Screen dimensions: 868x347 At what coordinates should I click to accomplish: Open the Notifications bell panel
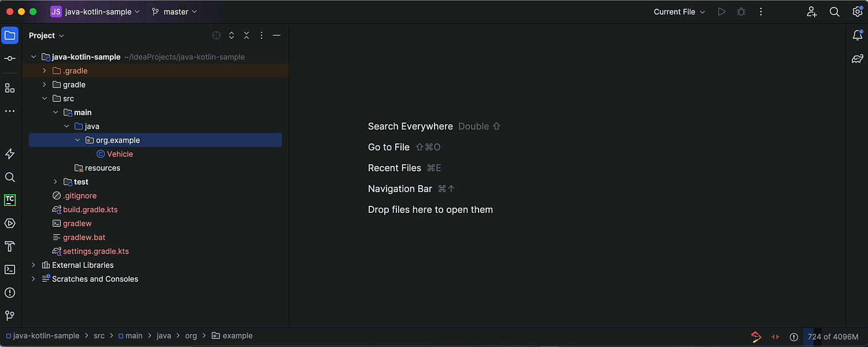tap(858, 36)
